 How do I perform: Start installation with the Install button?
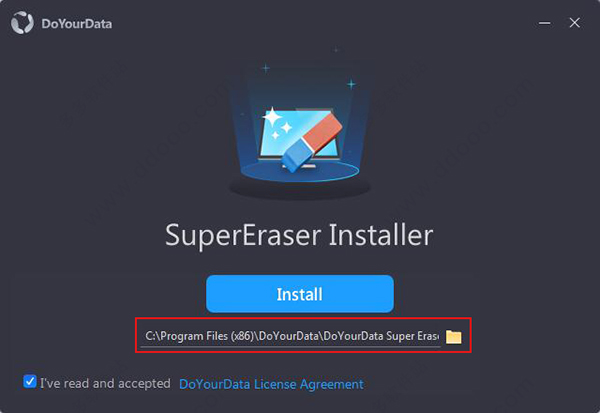[300, 294]
